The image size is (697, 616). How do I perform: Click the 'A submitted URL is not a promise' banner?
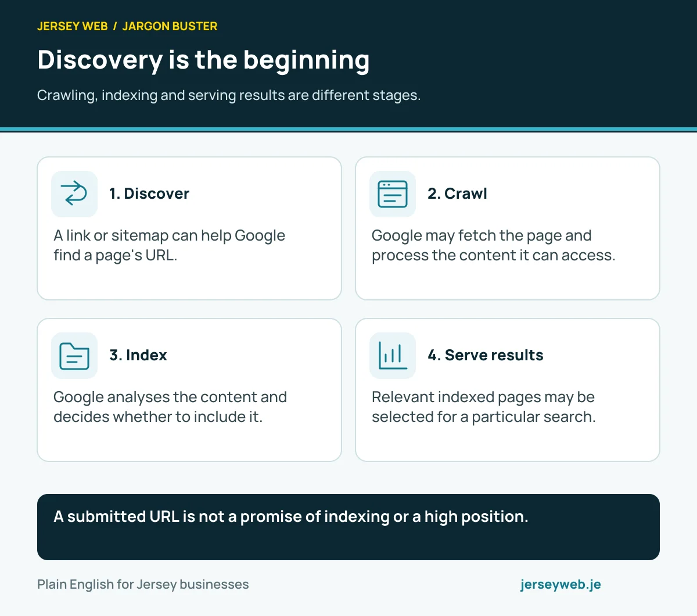348,527
